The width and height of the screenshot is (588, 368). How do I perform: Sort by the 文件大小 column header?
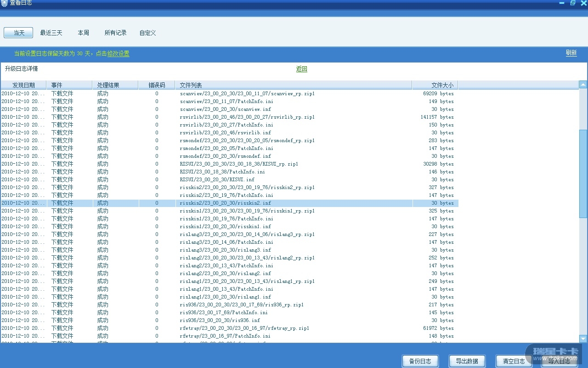coord(435,85)
